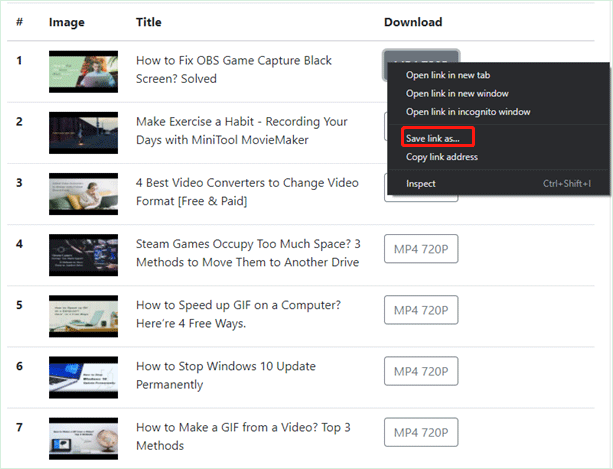
Task: Click title 'Steam Games Occupy Too Much Space?'
Action: point(248,253)
